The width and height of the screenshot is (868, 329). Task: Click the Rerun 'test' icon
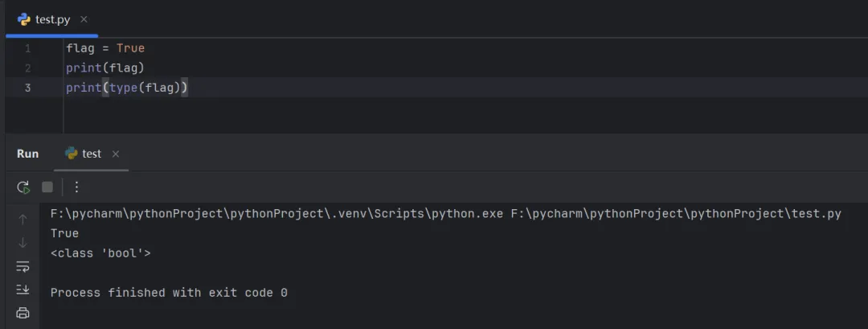click(x=23, y=187)
